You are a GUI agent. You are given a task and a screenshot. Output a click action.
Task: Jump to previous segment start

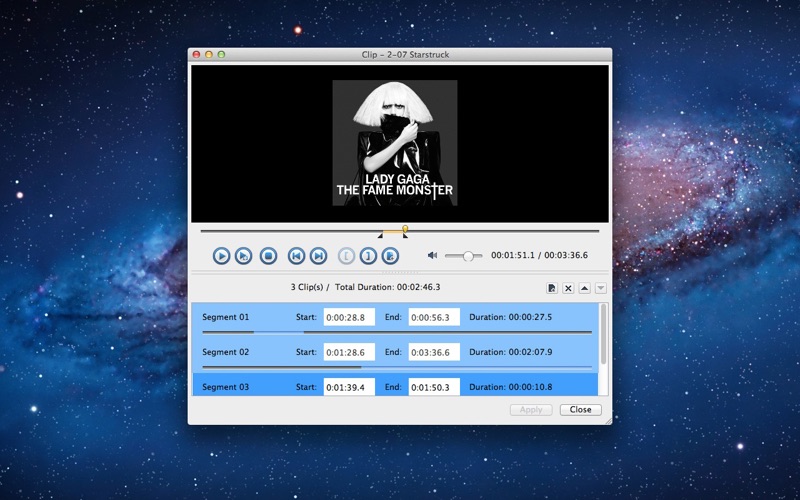tap(296, 256)
